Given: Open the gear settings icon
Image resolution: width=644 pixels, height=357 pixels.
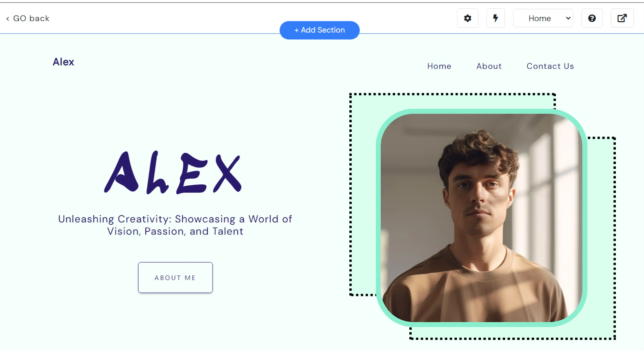Looking at the screenshot, I should coord(467,18).
